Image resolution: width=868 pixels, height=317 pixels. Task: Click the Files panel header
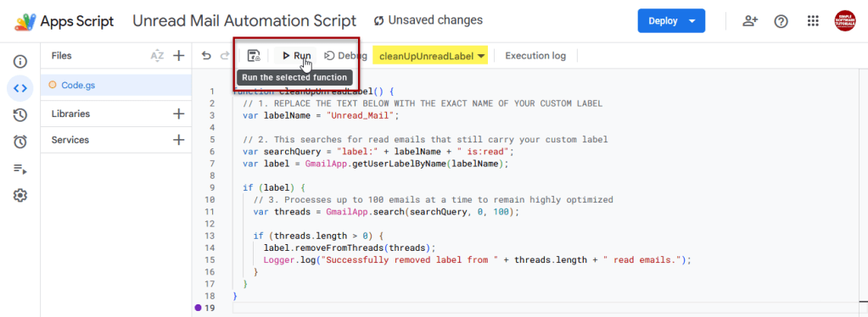pos(61,55)
